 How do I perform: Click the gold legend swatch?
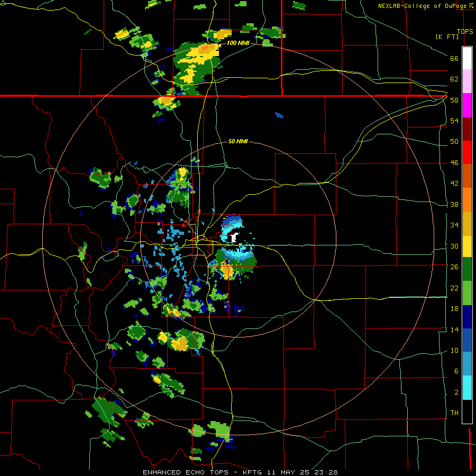coord(467,224)
